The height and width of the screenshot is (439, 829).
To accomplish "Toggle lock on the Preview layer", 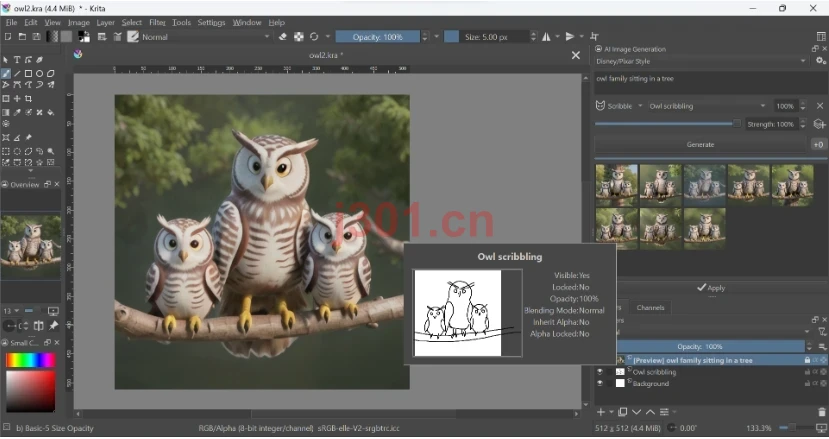I will (807, 360).
